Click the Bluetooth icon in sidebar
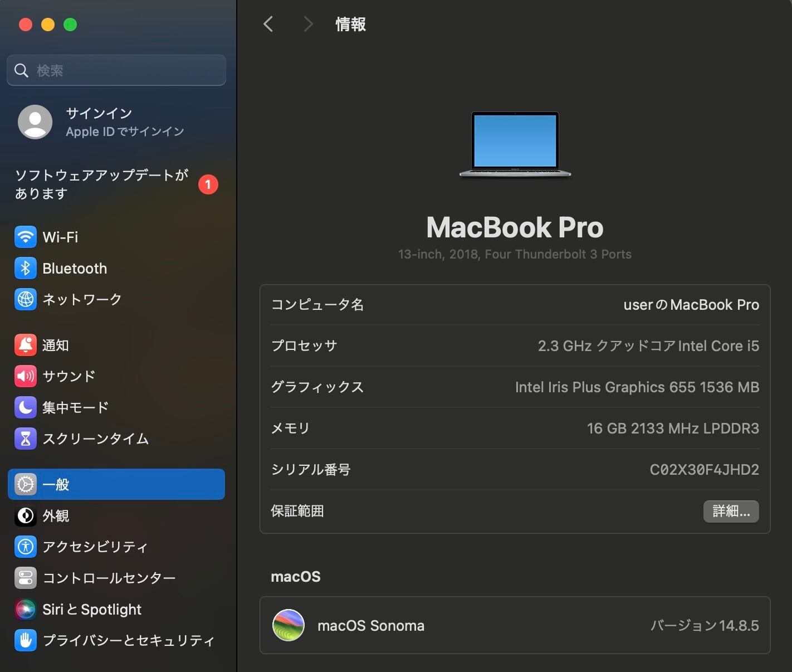Viewport: 792px width, 672px height. coord(26,268)
